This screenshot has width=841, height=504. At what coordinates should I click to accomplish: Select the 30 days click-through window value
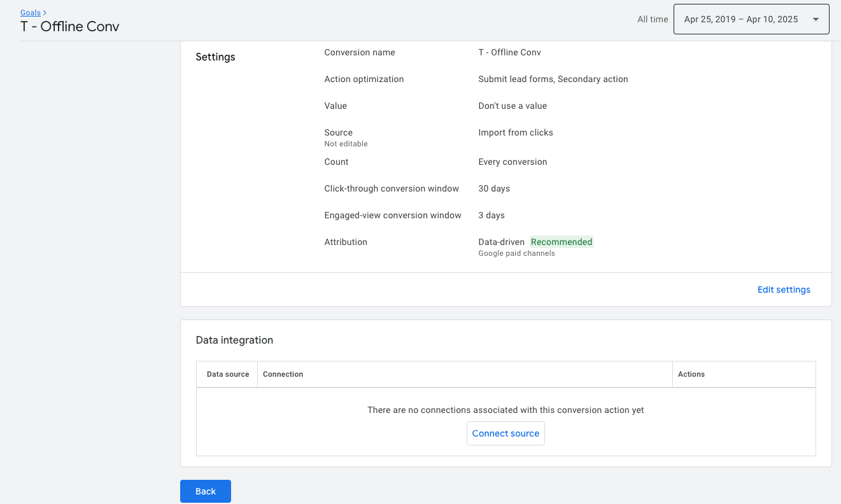click(494, 188)
